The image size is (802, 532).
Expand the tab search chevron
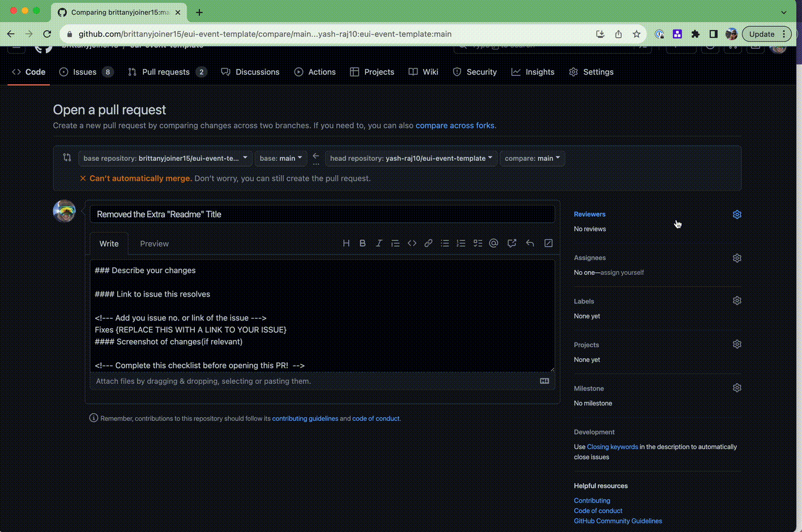[784, 12]
